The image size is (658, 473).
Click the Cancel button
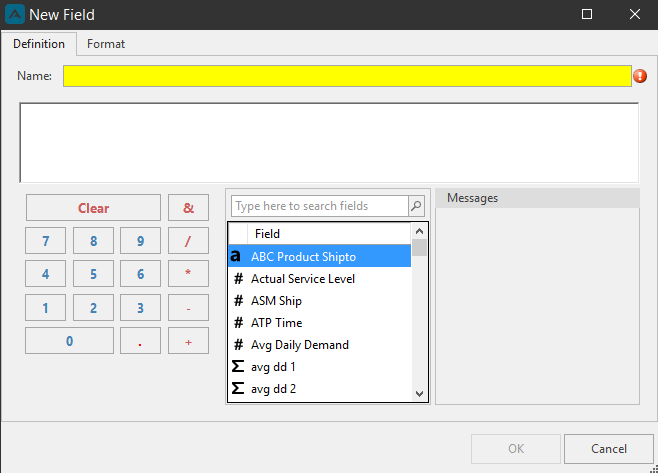(608, 449)
